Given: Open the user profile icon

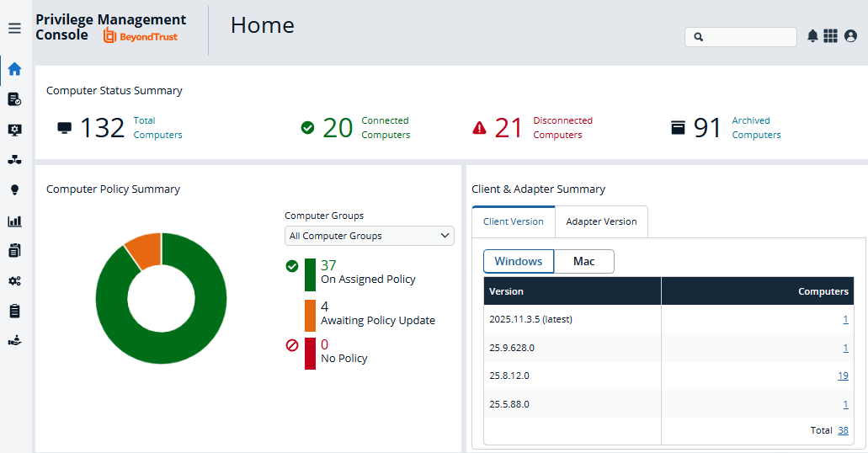Looking at the screenshot, I should point(851,36).
